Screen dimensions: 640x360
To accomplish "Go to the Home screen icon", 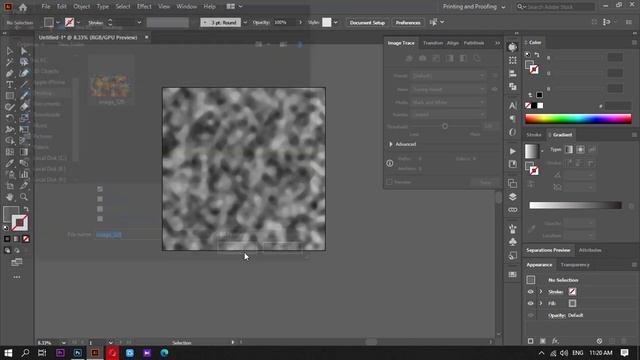I will point(23,7).
